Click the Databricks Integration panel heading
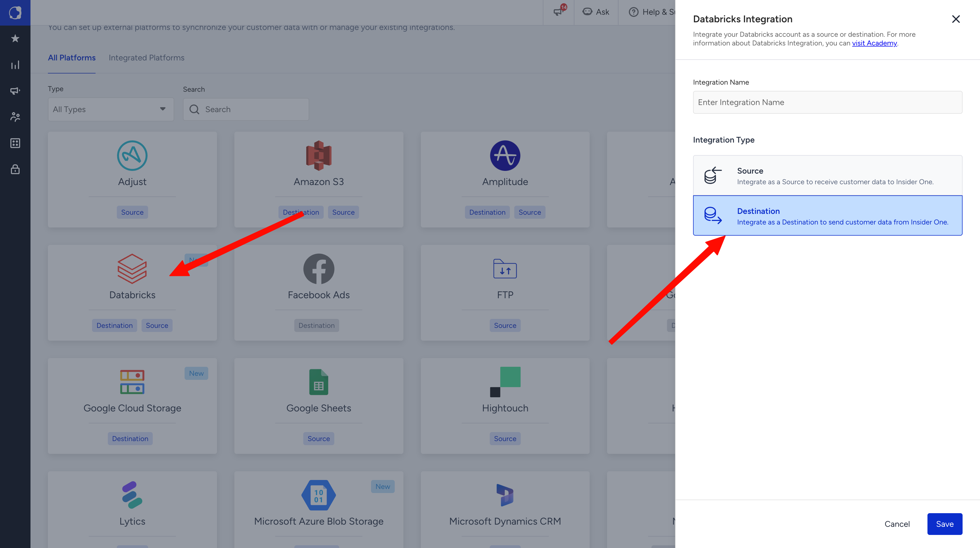980x548 pixels. coord(743,19)
